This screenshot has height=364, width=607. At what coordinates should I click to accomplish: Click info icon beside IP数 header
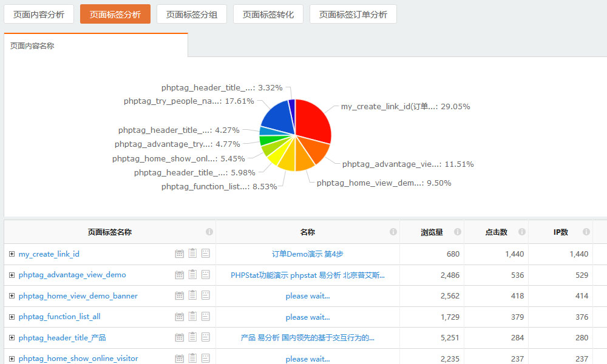(586, 232)
